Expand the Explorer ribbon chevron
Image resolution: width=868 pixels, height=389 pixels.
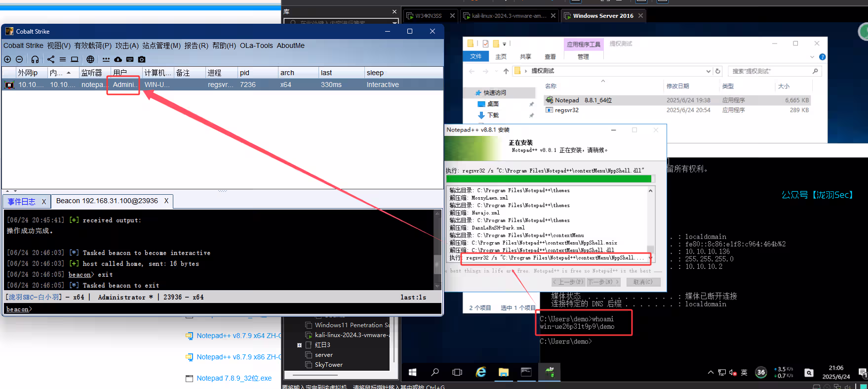click(x=812, y=57)
